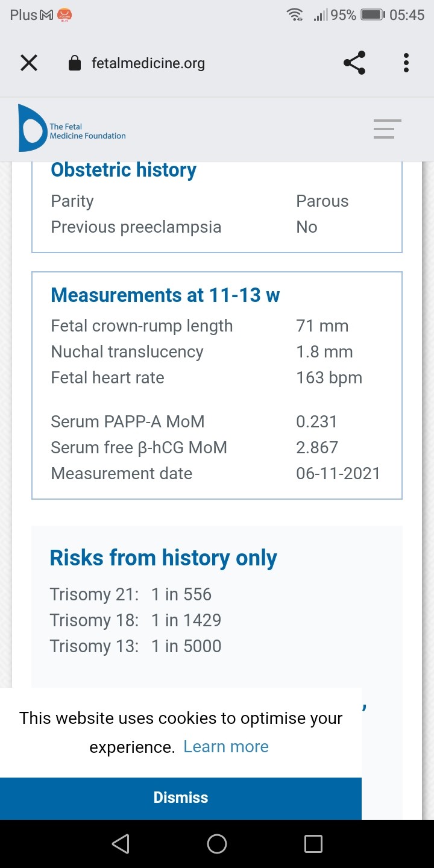This screenshot has height=868, width=434.
Task: Dismiss the cookie notice
Action: 181,797
